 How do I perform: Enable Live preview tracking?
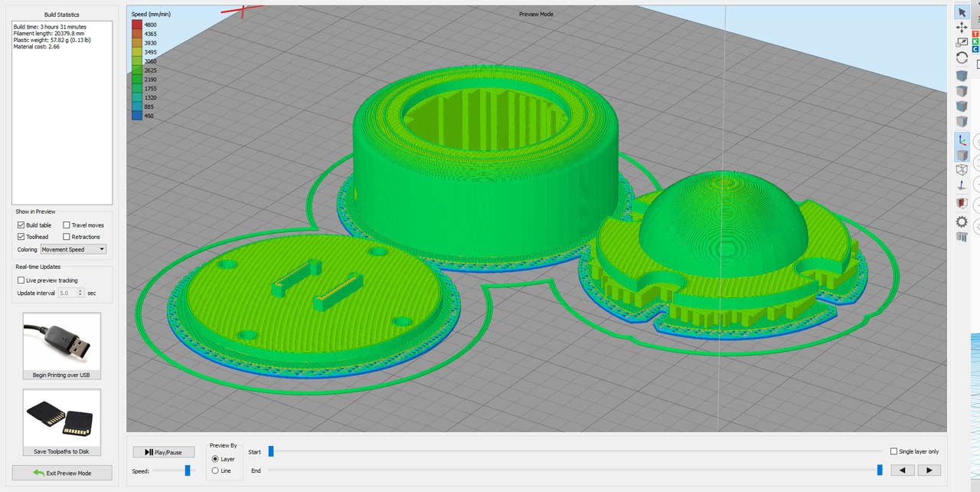point(20,279)
